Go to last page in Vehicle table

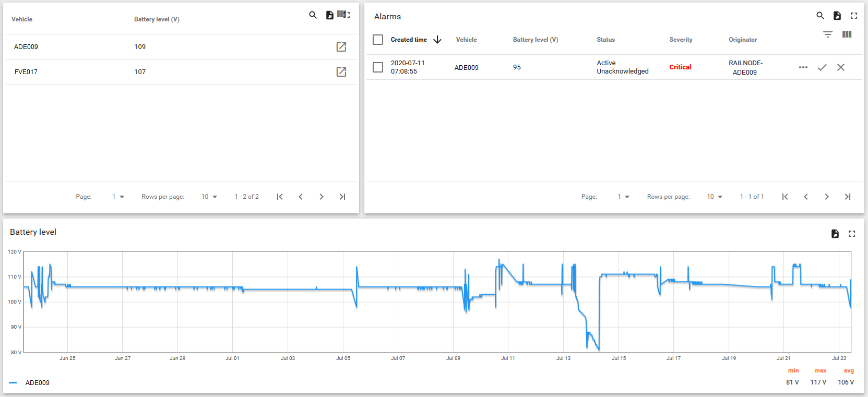tap(342, 197)
